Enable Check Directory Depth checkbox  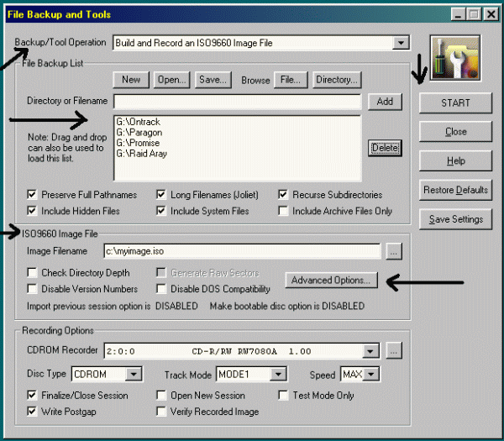click(x=32, y=272)
